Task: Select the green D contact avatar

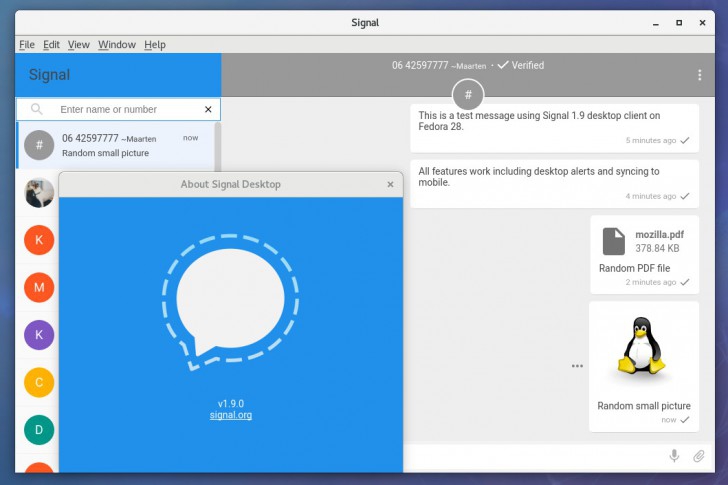Action: click(x=39, y=430)
